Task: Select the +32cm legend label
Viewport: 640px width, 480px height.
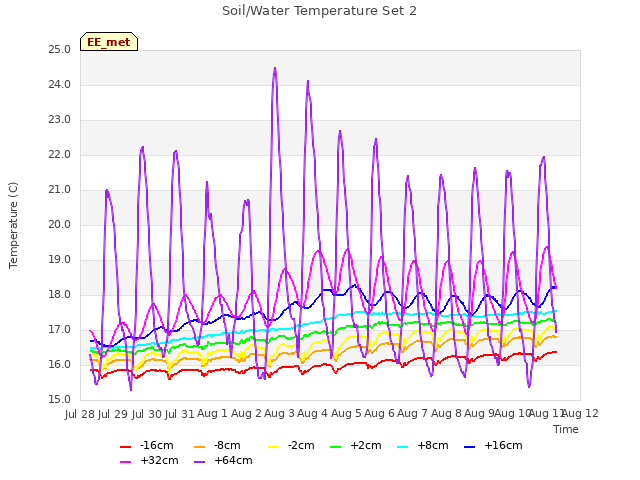Action: pos(159,460)
